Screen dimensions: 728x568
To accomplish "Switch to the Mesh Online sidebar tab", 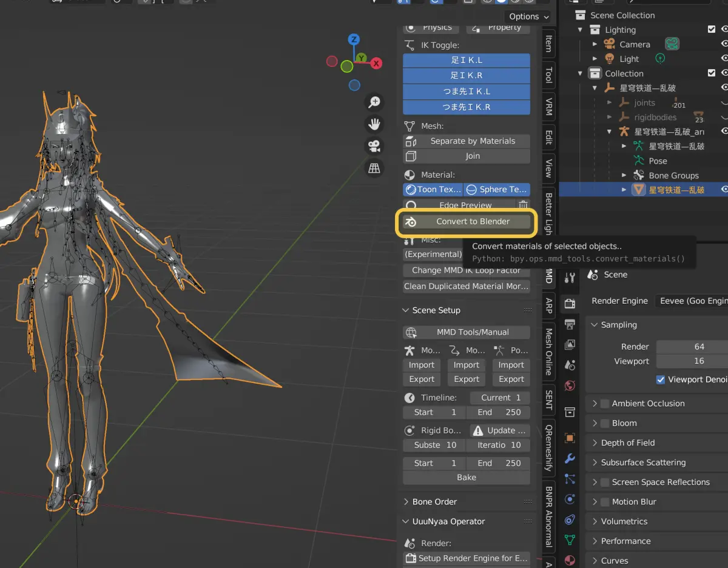I will 548,352.
